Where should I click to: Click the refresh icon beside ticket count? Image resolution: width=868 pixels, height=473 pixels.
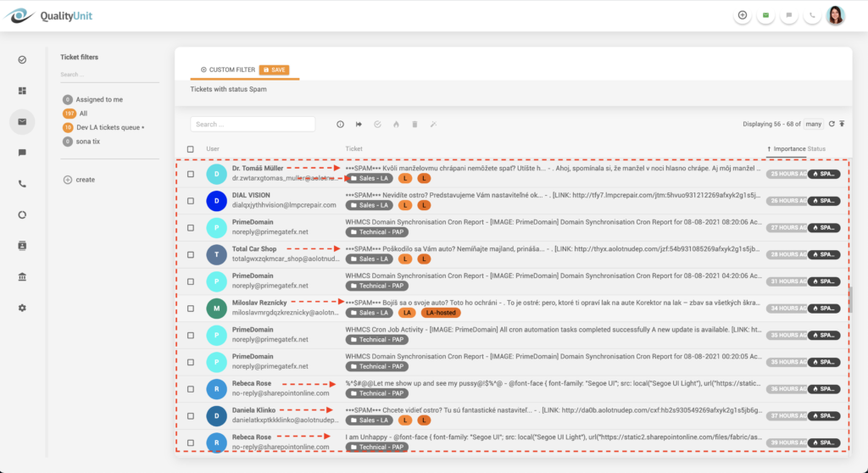[x=832, y=124]
